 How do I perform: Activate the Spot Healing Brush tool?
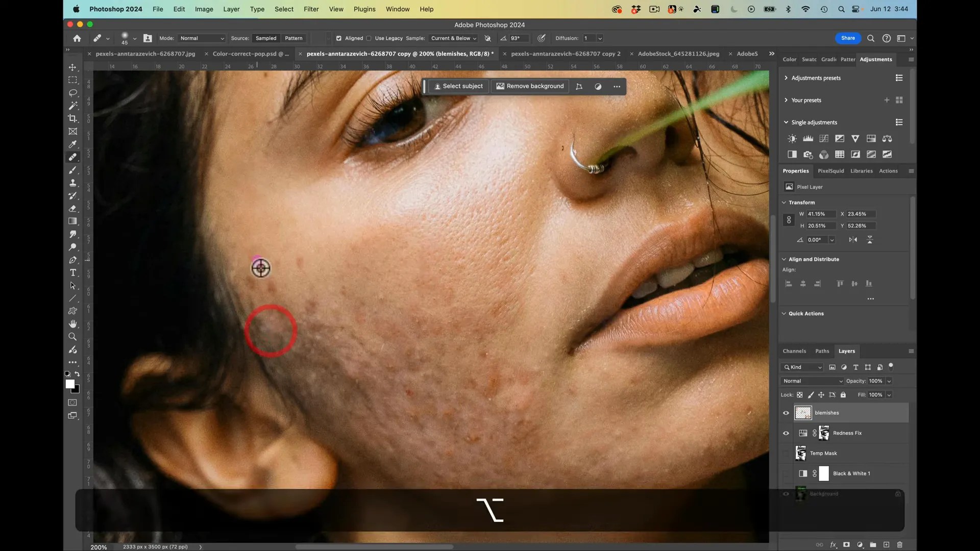pyautogui.click(x=73, y=157)
